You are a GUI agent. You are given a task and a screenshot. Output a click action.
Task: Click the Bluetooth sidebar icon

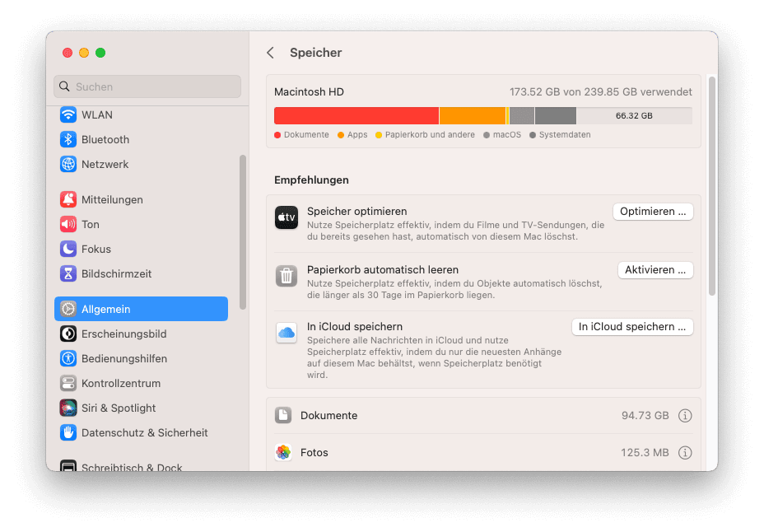tap(68, 140)
